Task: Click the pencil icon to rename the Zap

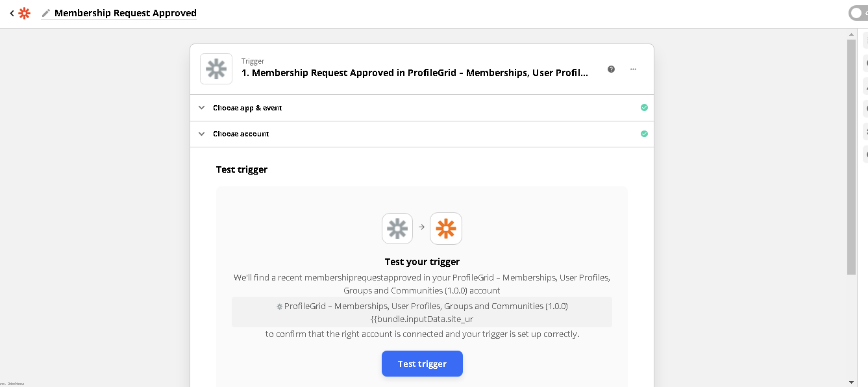Action: (46, 13)
